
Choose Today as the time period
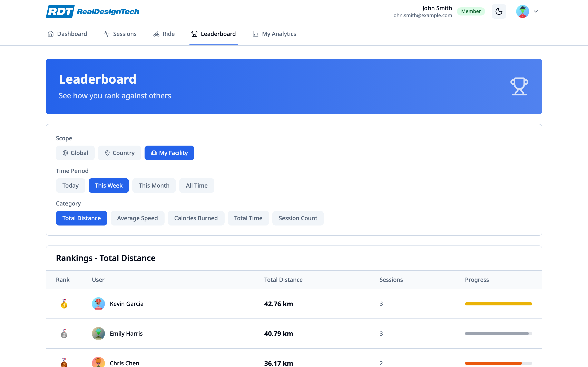(70, 185)
